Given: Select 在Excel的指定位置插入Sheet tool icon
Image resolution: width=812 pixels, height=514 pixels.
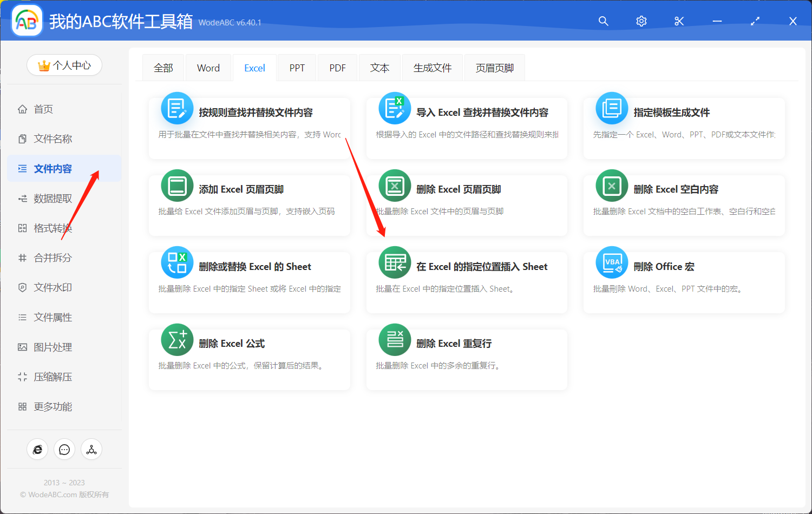Looking at the screenshot, I should 394,263.
